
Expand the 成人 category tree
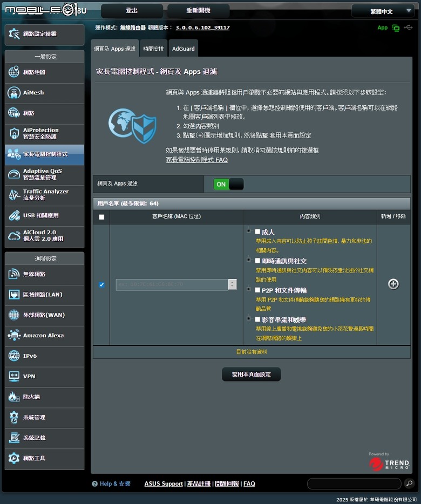(x=249, y=230)
